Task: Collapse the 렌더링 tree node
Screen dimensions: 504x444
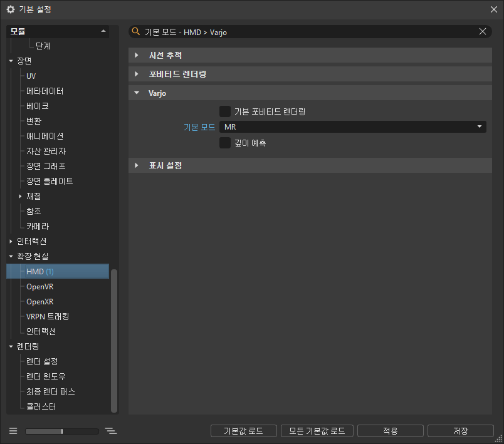Action: 11,346
